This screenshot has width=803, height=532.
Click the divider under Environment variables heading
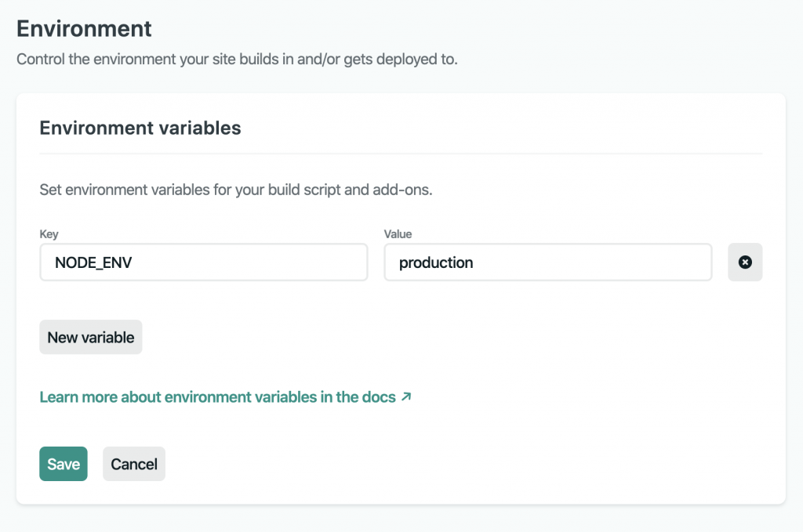point(401,154)
